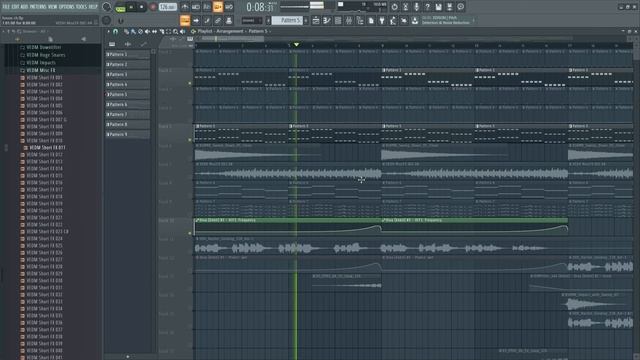Enable the magnet snap in playlist toolbar

[116, 31]
